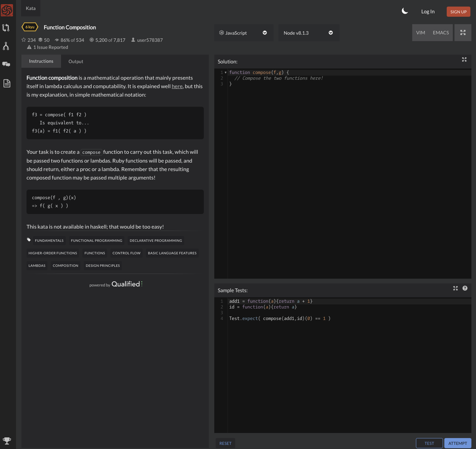Select the LAMBDAS tag
This screenshot has height=449, width=476.
pyautogui.click(x=37, y=266)
